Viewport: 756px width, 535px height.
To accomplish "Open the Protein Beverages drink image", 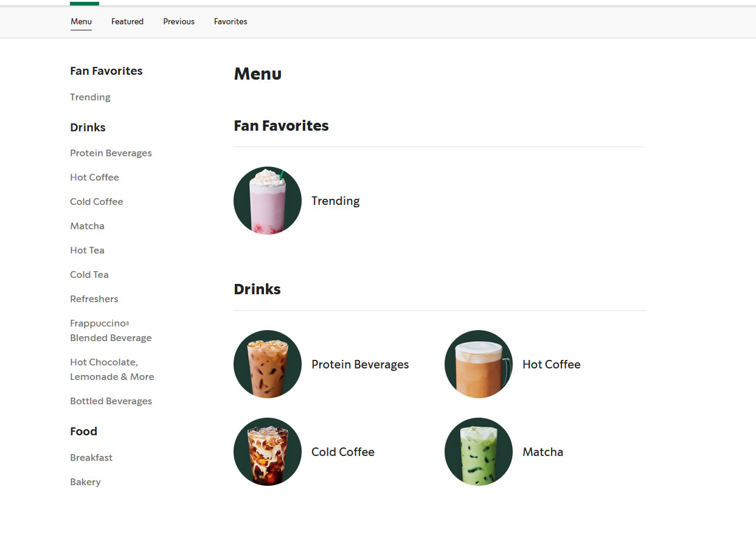I will point(268,364).
